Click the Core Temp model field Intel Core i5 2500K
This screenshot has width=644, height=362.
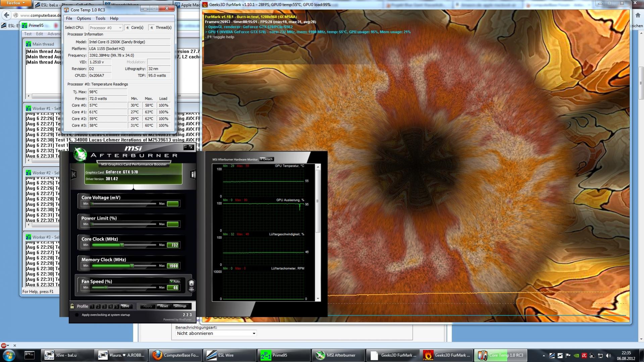[130, 42]
